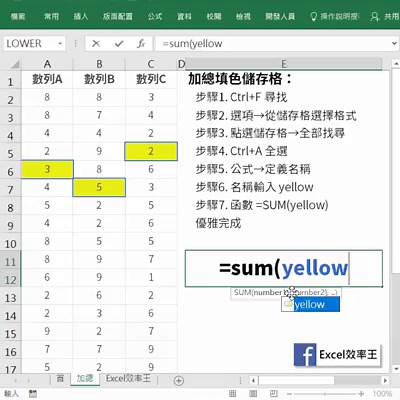Screen dimensions: 400x400
Task: Click the header cell 數列B
Action: click(99, 79)
